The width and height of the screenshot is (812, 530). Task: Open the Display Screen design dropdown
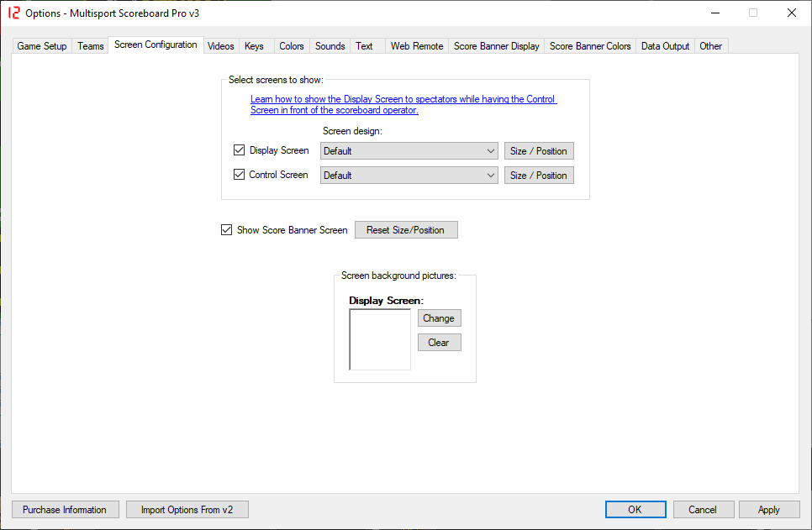click(409, 151)
